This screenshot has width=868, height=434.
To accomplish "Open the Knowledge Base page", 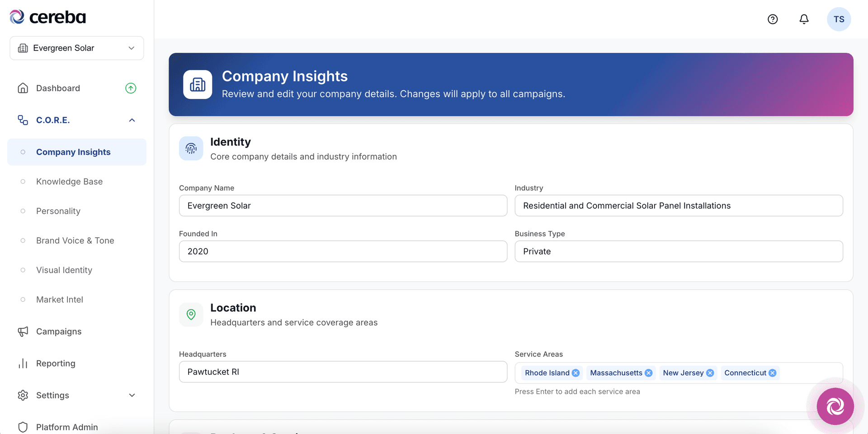I will [x=69, y=182].
